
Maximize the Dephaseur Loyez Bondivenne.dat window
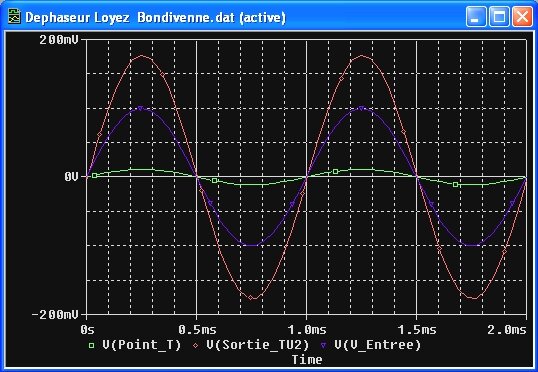pos(499,16)
